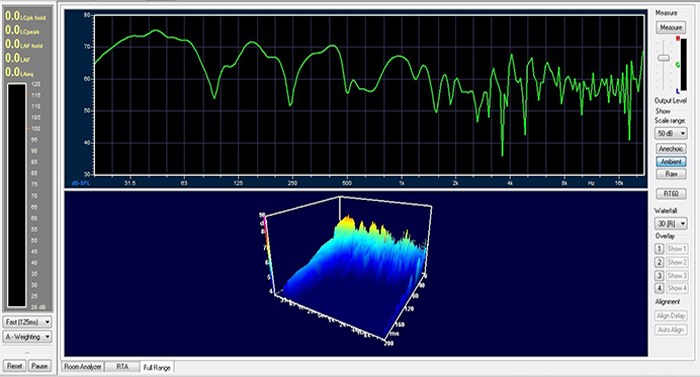Reset the sound level readings
Image resolution: width=700 pixels, height=377 pixels.
point(14,366)
